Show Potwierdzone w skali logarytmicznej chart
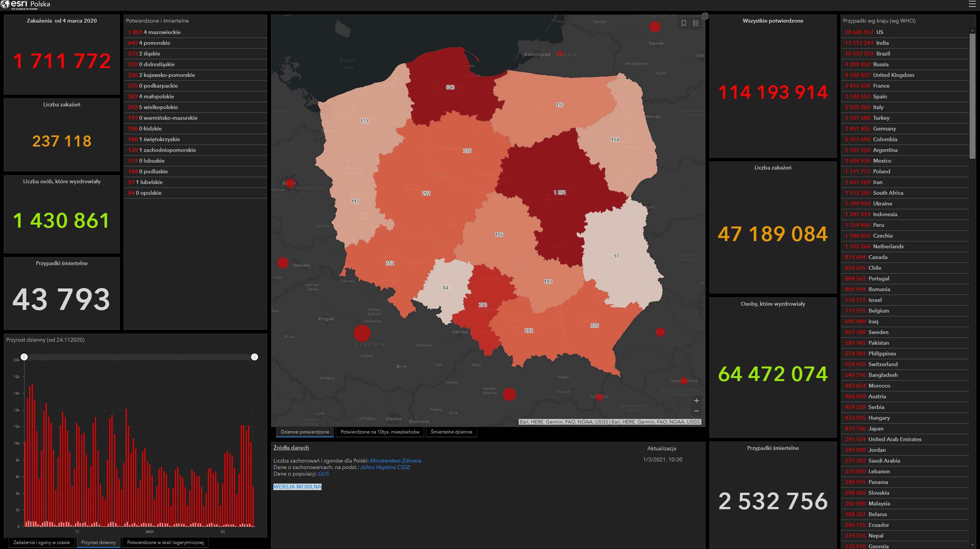This screenshot has width=980, height=549. point(165,542)
